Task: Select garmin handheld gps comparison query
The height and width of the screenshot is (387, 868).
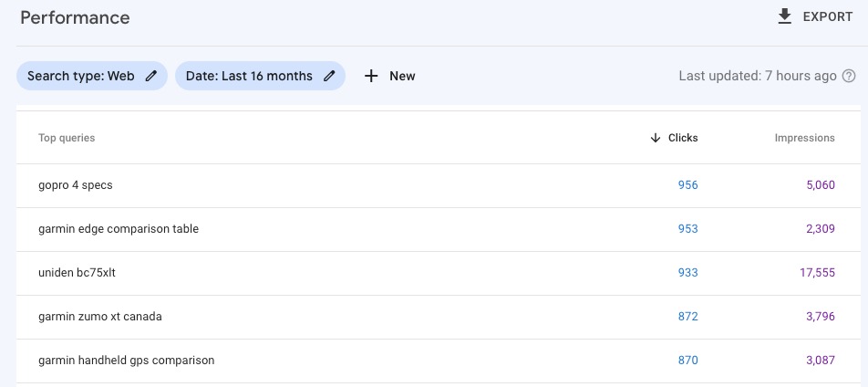Action: point(127,361)
